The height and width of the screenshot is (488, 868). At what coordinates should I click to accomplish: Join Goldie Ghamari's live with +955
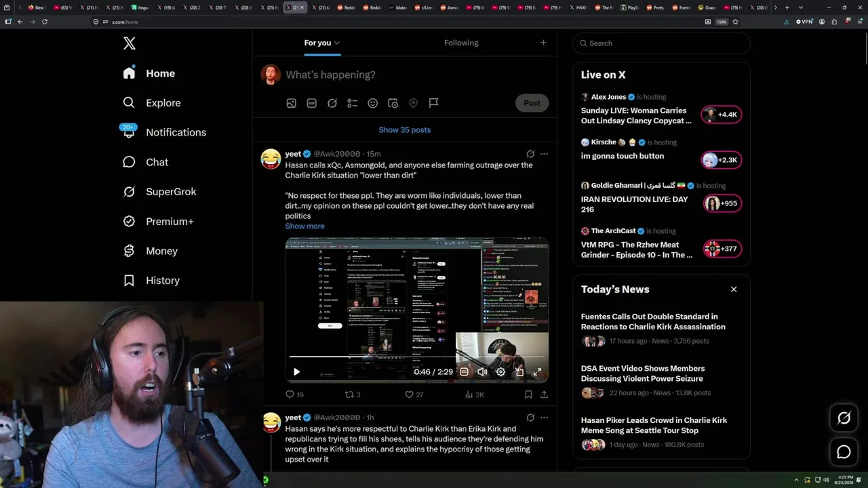721,203
